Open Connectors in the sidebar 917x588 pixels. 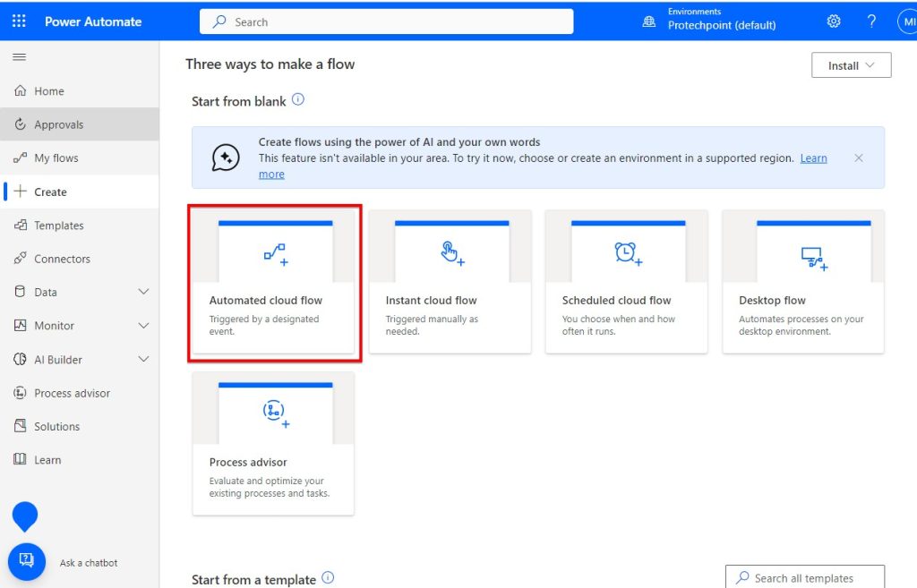point(80,259)
